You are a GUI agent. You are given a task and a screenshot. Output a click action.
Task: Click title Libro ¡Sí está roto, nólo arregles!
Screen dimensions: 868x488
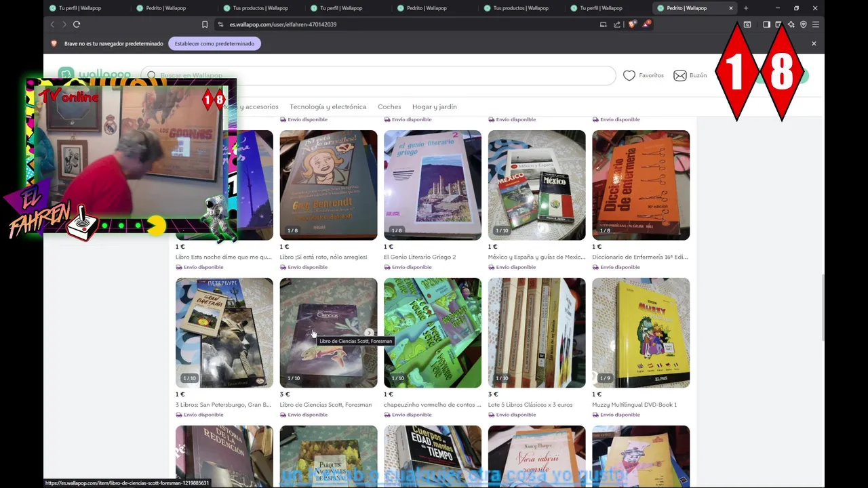(323, 257)
